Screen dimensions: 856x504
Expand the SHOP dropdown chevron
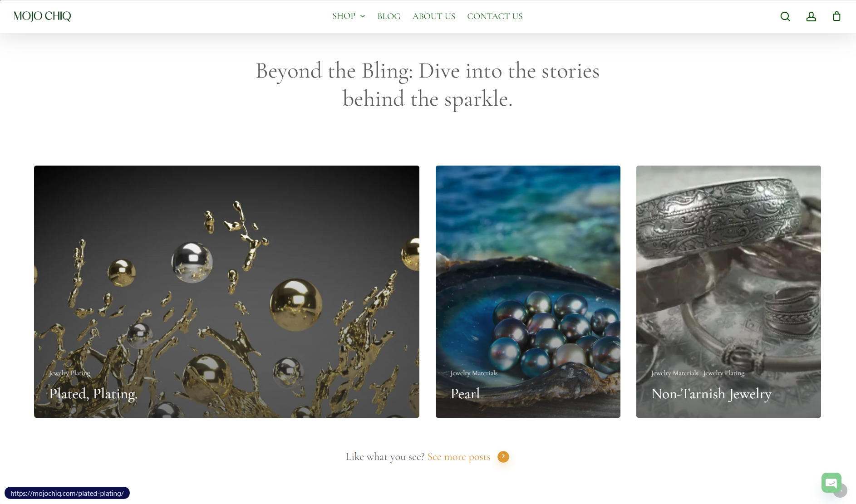point(363,16)
